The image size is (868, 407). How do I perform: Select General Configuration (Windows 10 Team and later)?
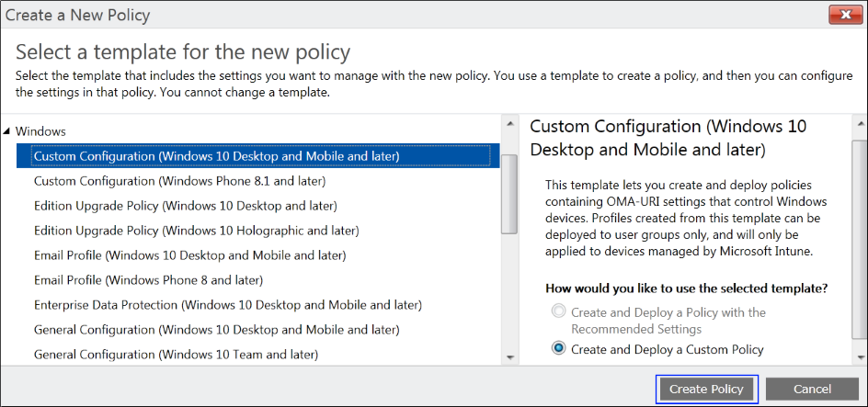pyautogui.click(x=176, y=354)
